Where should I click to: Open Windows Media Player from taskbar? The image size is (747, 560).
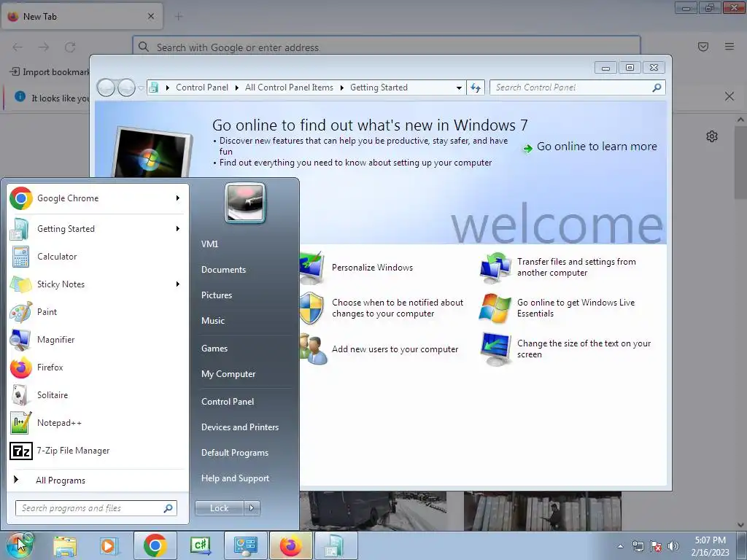click(x=108, y=545)
